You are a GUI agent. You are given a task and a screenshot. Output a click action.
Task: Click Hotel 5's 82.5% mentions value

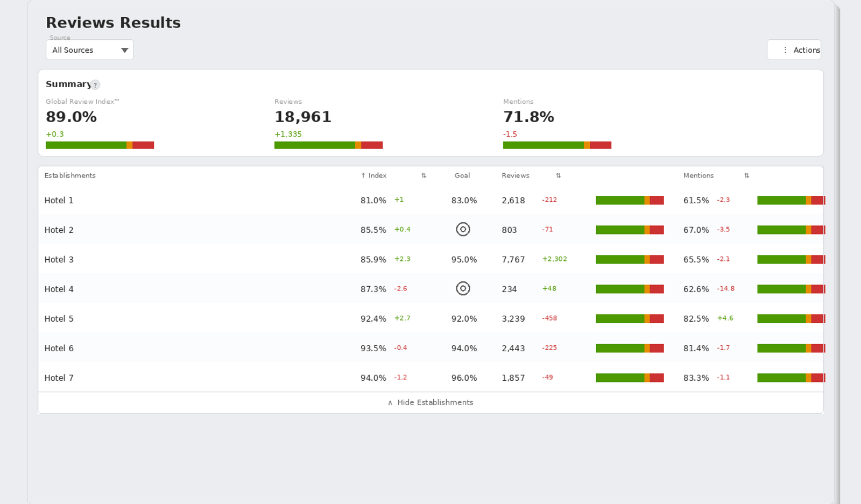click(696, 319)
